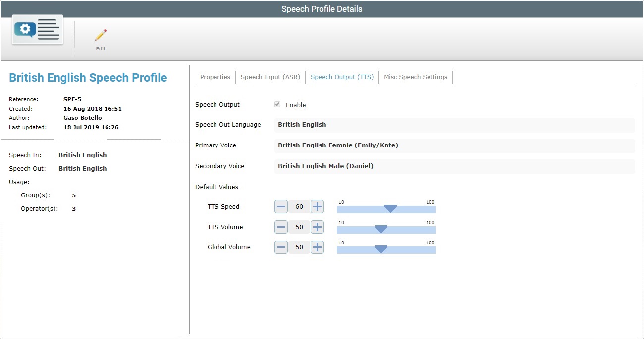This screenshot has width=644, height=339.
Task: Increase TTS Volume with the plus icon
Action: coord(317,227)
